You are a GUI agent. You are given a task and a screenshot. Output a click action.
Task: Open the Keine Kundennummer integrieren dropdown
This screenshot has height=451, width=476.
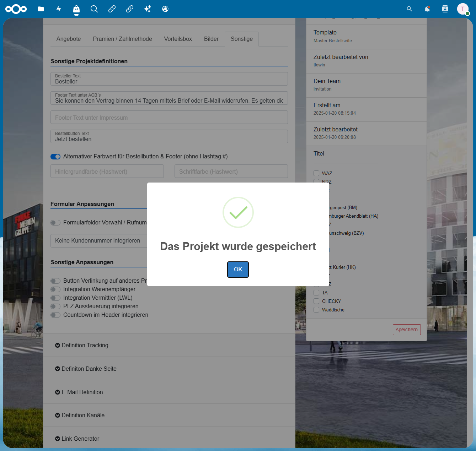pos(99,241)
